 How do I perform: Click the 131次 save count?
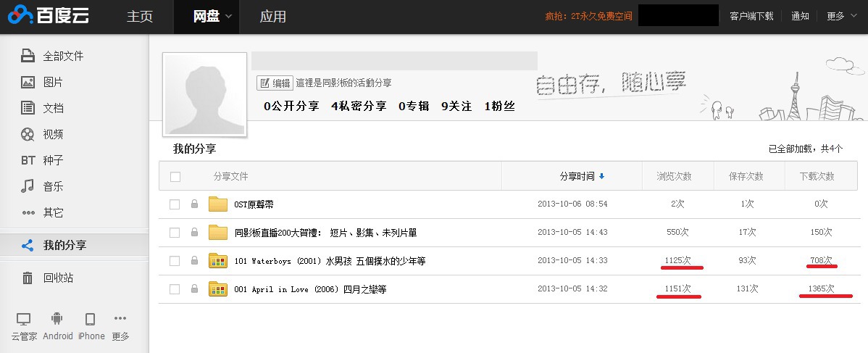[747, 288]
